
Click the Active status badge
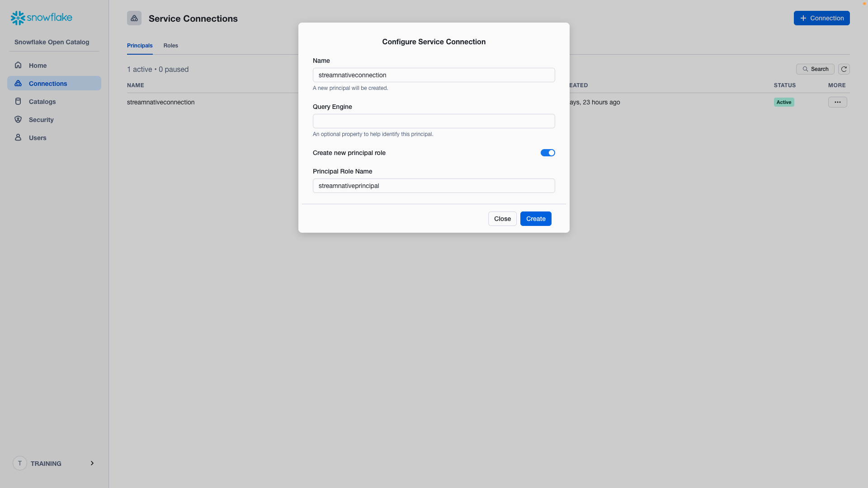tap(784, 102)
